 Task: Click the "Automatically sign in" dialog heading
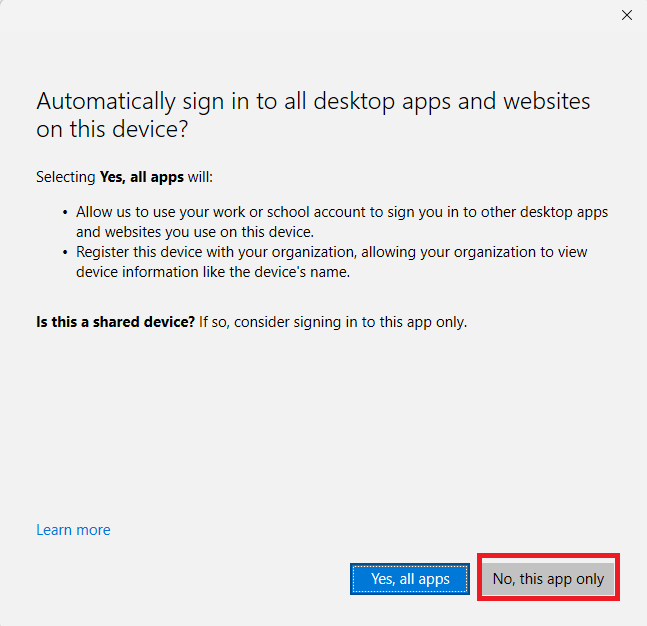pos(312,101)
